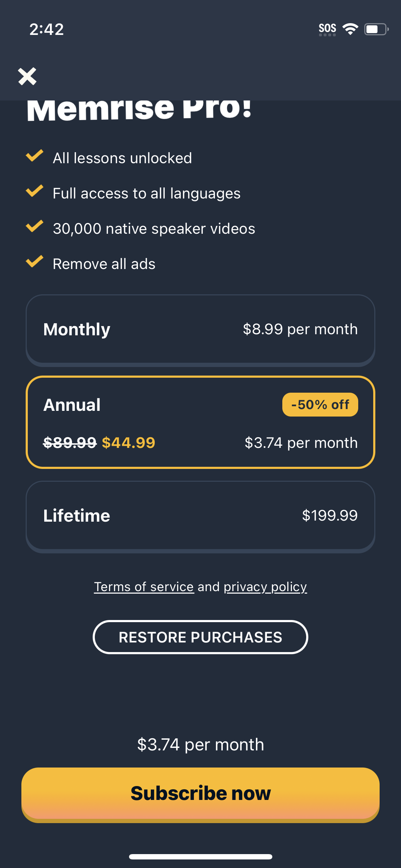Tap the battery indicator icon

coord(376,29)
